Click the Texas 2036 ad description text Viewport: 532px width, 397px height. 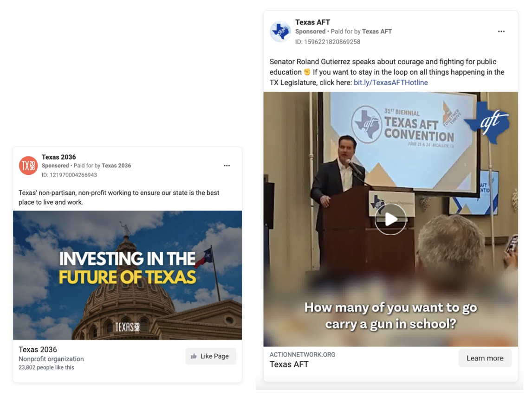[119, 197]
